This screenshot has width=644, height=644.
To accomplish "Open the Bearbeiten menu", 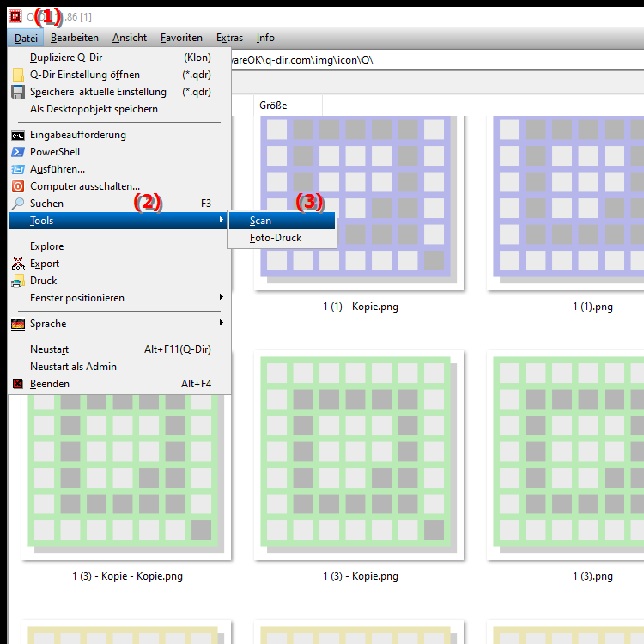I will click(x=75, y=38).
